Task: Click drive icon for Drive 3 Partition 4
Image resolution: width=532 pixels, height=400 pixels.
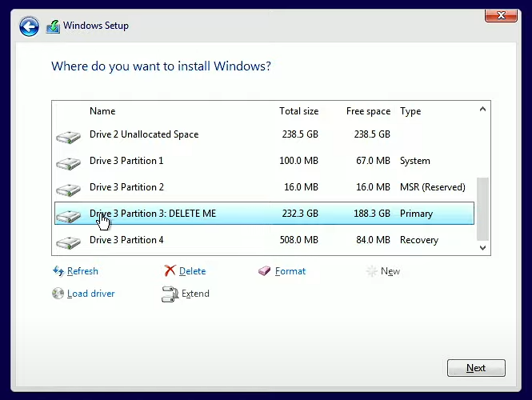Action: coord(68,243)
